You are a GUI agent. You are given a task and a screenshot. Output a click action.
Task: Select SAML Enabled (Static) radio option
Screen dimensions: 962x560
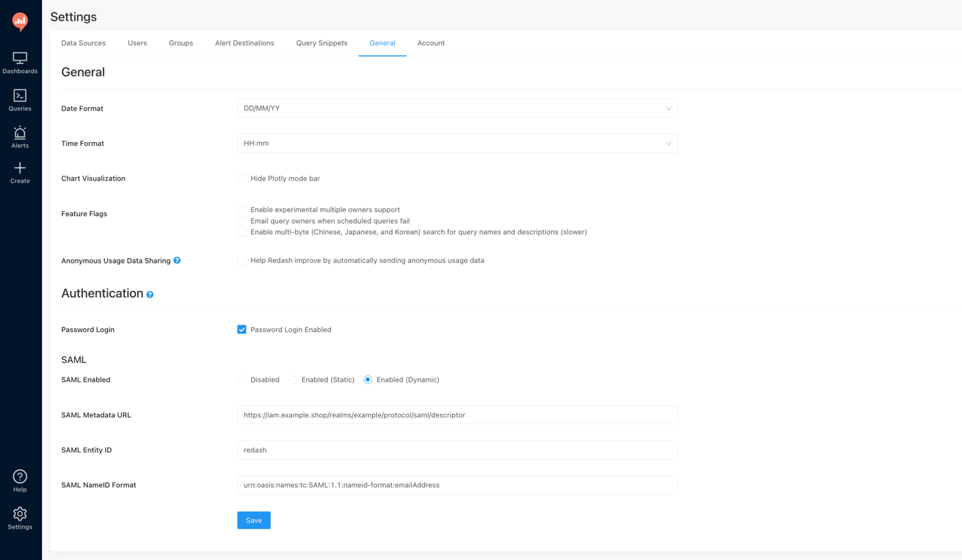click(293, 380)
